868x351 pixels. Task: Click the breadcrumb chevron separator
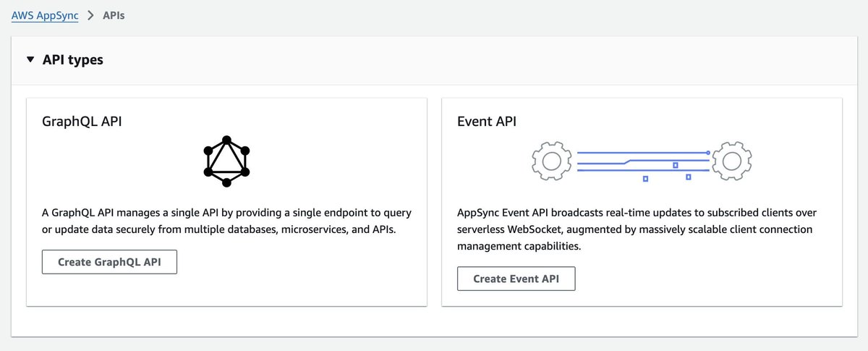point(90,15)
